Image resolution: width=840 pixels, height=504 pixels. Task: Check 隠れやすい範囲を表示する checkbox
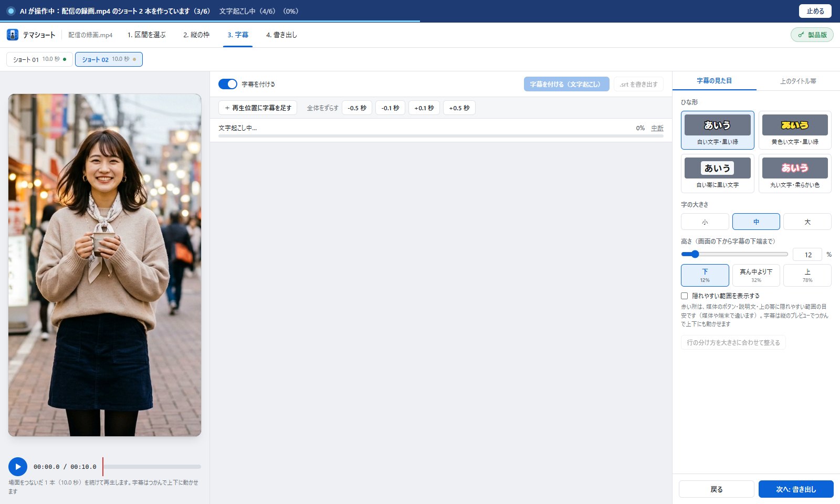[x=685, y=296]
